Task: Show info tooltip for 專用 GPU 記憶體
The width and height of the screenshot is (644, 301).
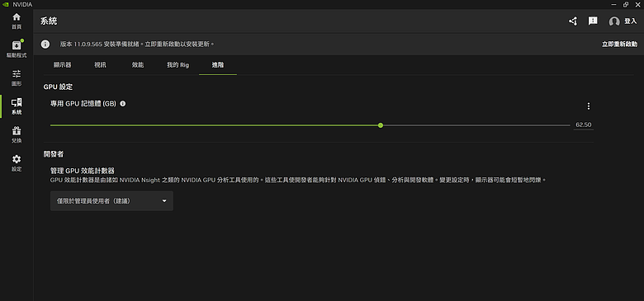Action: [x=122, y=104]
